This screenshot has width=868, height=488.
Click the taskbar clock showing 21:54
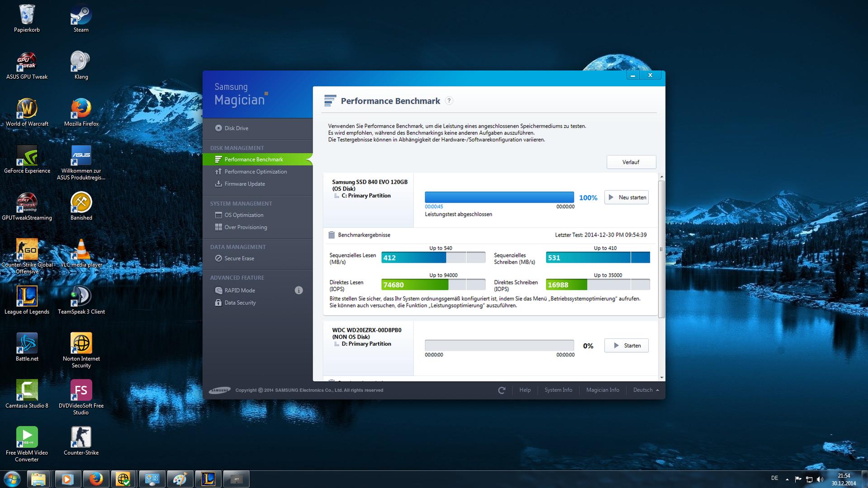844,479
